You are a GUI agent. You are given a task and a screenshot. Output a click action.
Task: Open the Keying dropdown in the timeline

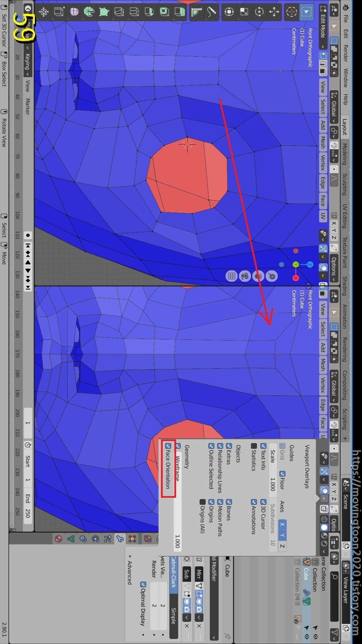28,61
